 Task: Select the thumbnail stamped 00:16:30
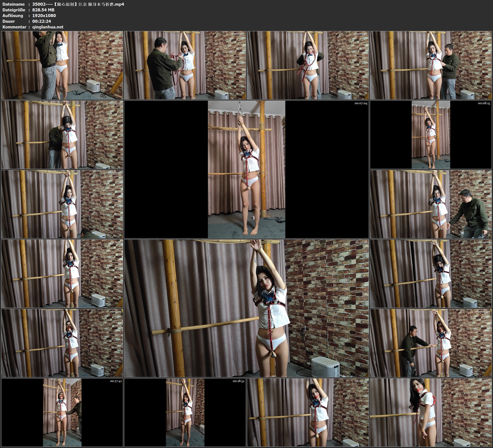coord(431,343)
